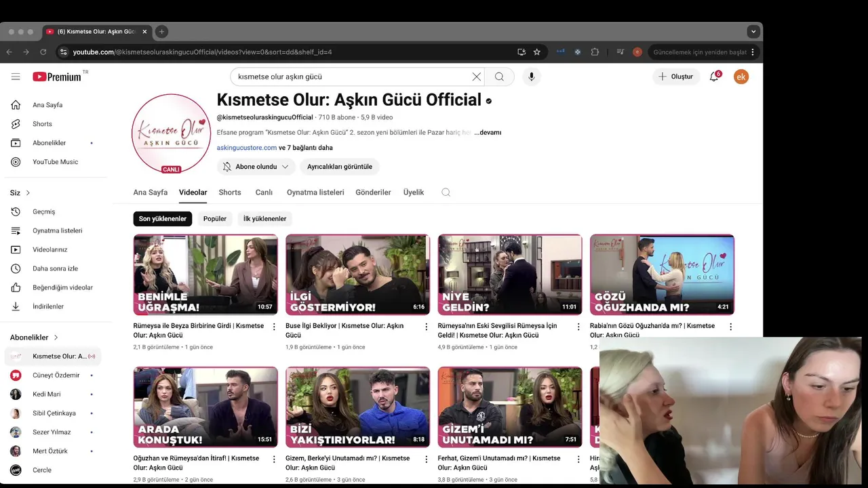The width and height of the screenshot is (868, 488).
Task: Switch to Gönderiler tab
Action: [x=373, y=192]
